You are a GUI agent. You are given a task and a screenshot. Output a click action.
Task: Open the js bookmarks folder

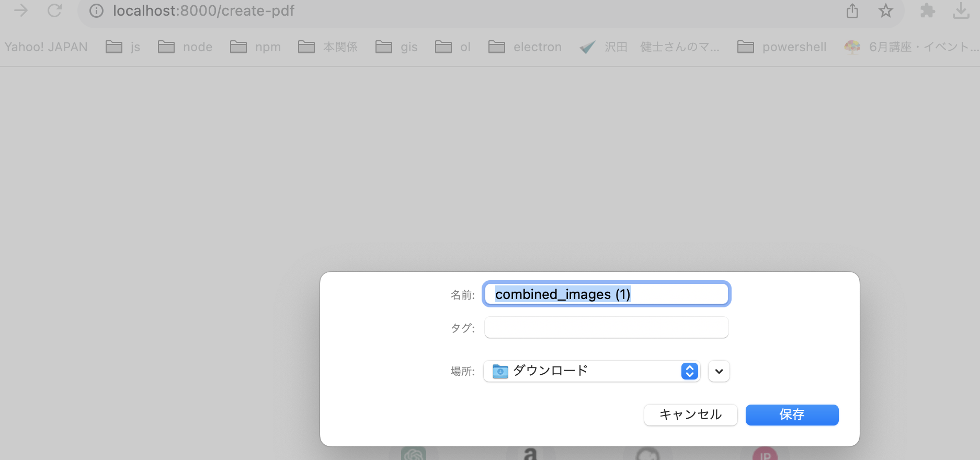click(123, 47)
